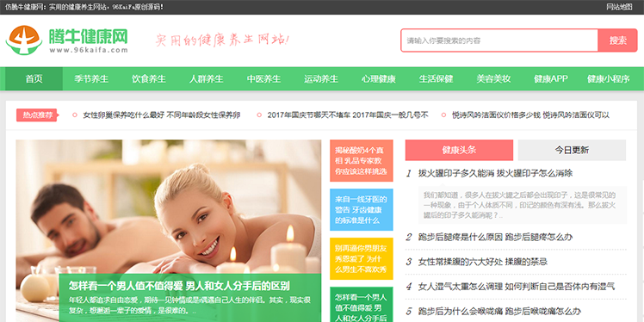Click the 搜索 search button
Viewport: 644px width, 322px height.
(617, 40)
